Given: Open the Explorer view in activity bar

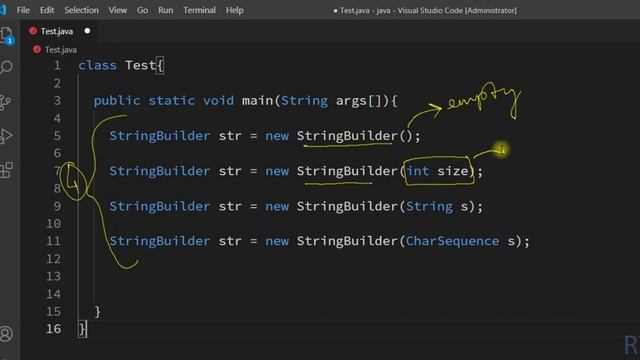Looking at the screenshot, I should (x=7, y=36).
